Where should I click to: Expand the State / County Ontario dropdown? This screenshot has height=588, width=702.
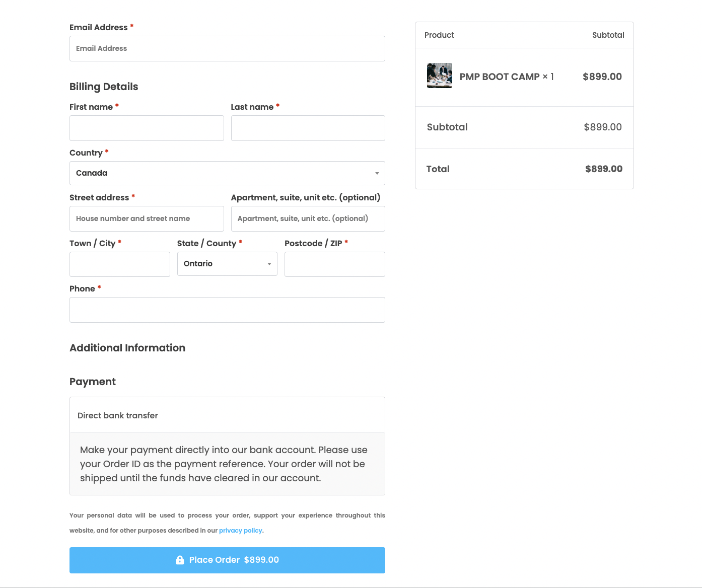pyautogui.click(x=227, y=264)
